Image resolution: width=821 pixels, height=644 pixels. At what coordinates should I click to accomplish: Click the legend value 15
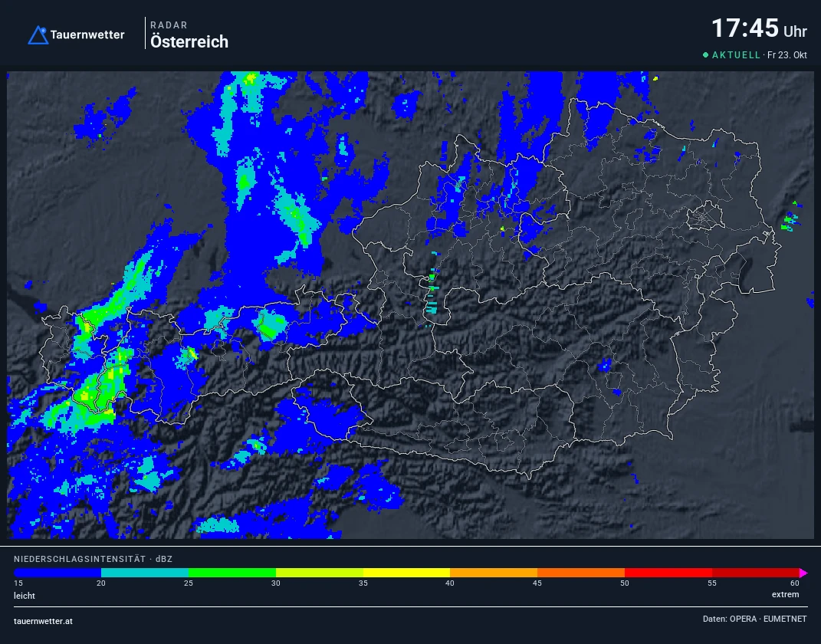pyautogui.click(x=18, y=583)
